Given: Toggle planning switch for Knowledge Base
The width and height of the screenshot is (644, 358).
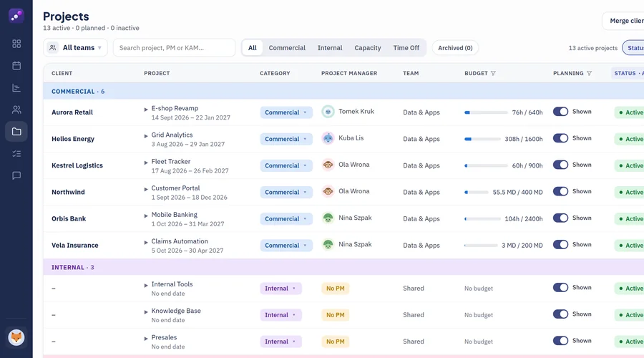Looking at the screenshot, I should point(560,314).
